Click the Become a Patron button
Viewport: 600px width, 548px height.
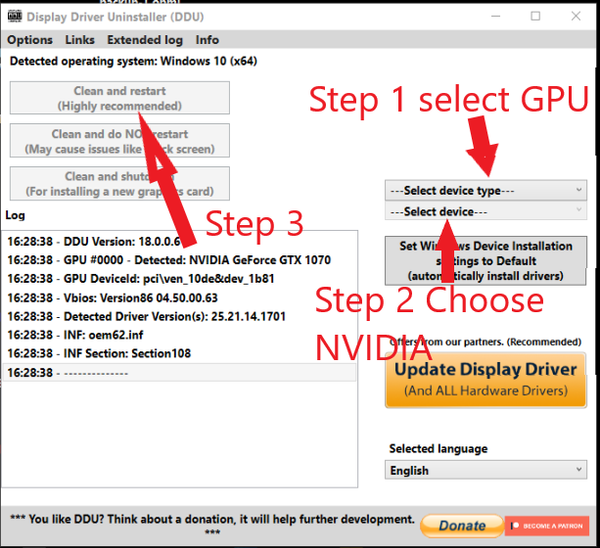click(546, 525)
